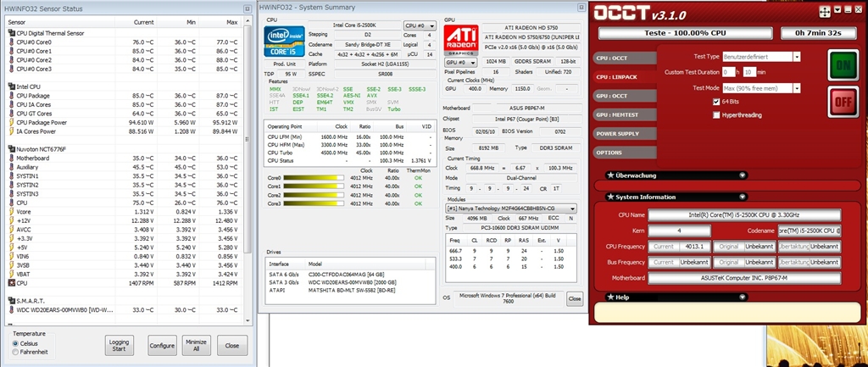This screenshot has height=367, width=868.
Task: Click the ATI Radeon Graphics logo
Action: click(462, 40)
